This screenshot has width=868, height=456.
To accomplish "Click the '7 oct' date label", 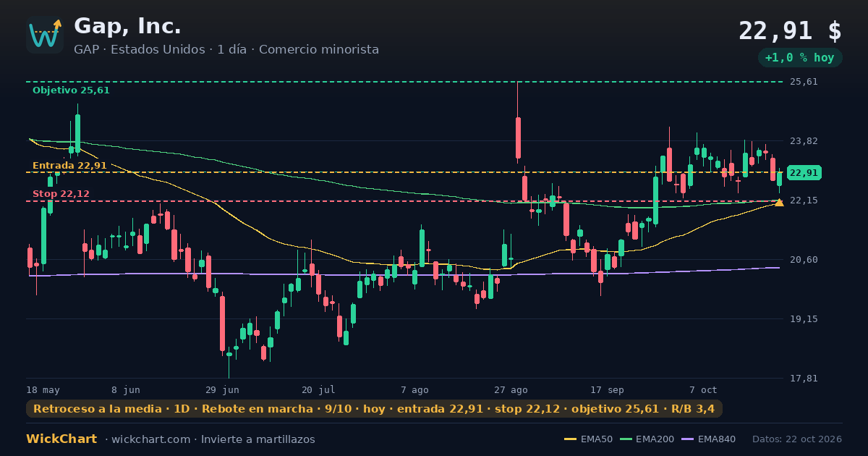I will pyautogui.click(x=703, y=389).
